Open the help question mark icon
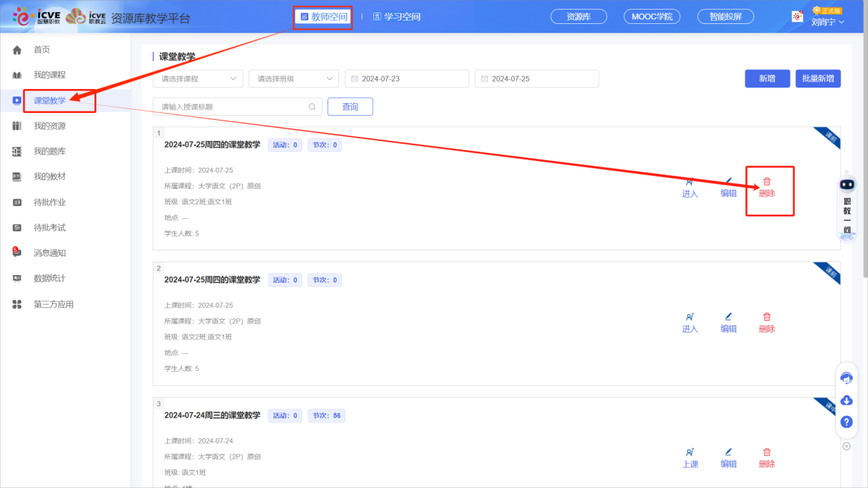The width and height of the screenshot is (868, 488). tap(847, 422)
